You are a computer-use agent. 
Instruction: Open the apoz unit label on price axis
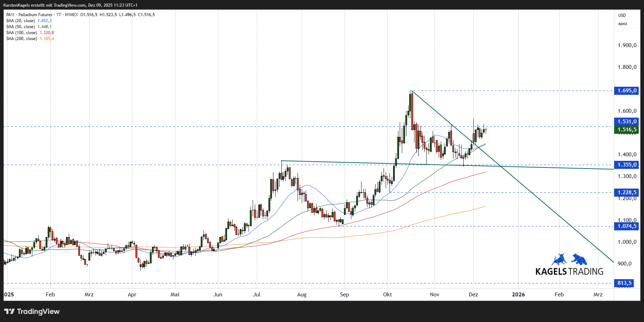pos(623,24)
